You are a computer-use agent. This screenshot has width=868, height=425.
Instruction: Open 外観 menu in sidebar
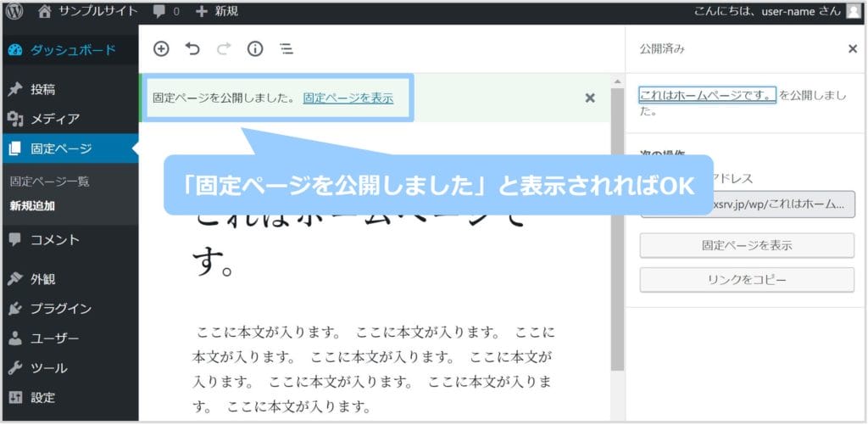click(70, 279)
